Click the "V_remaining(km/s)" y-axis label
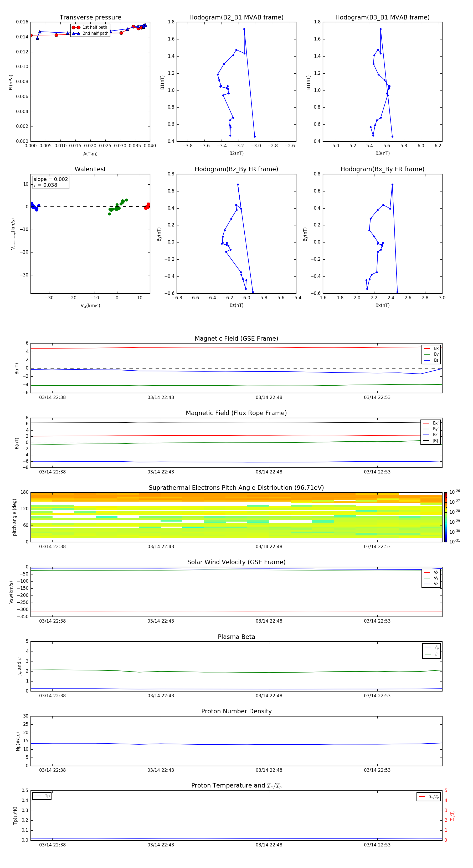 point(13,234)
